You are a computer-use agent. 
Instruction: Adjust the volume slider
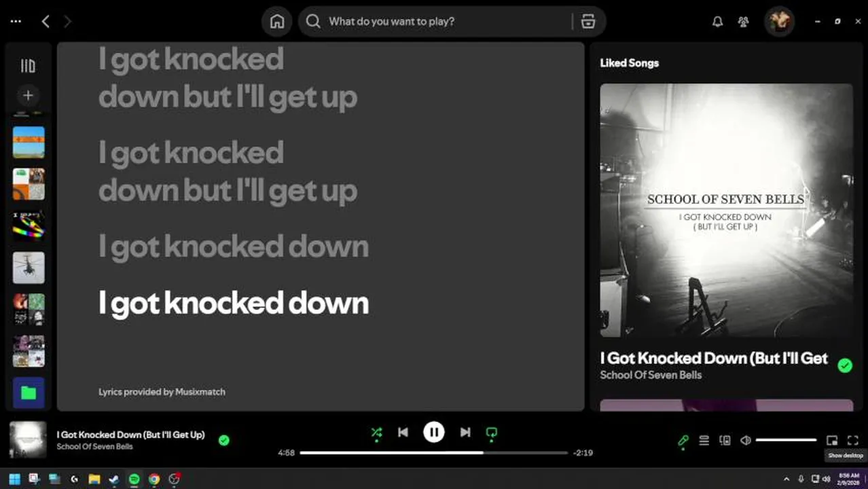(786, 440)
